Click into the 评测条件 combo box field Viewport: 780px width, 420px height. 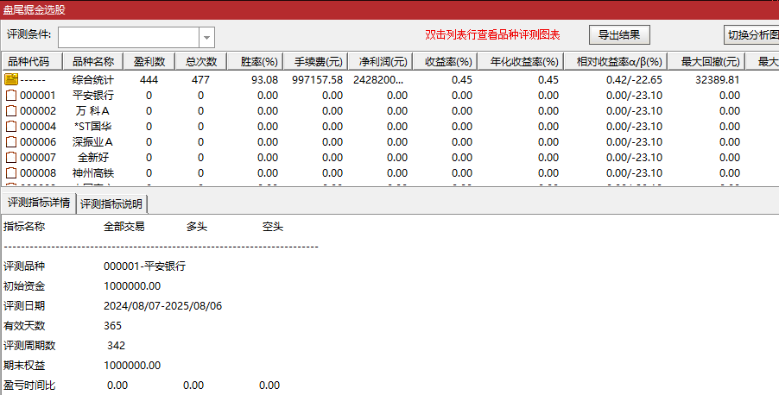pyautogui.click(x=128, y=38)
